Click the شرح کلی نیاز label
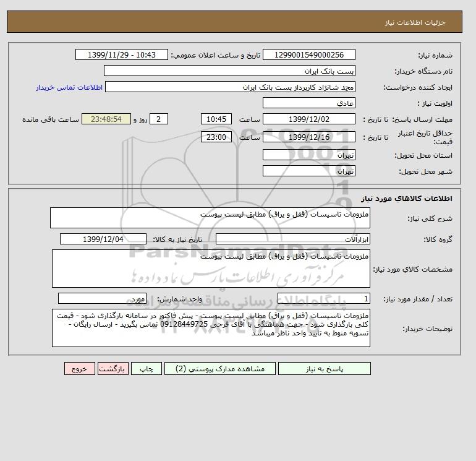Screen dimensions: 476x461 (430, 218)
